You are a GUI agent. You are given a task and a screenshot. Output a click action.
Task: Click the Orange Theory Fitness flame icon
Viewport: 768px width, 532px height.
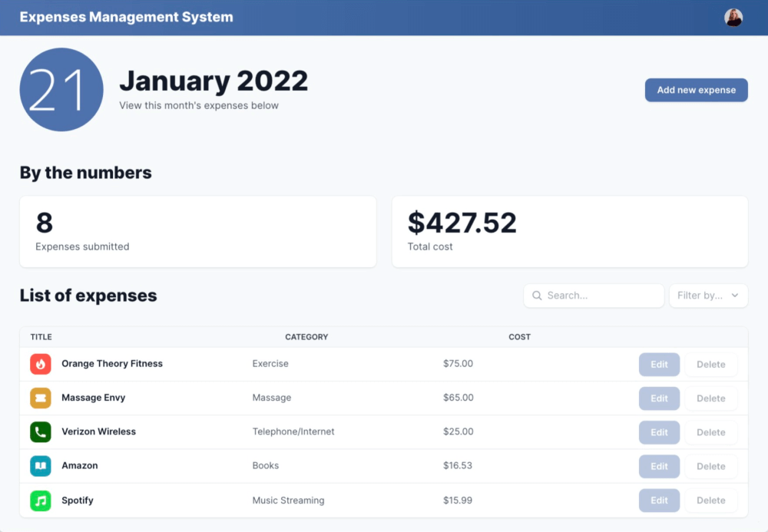[41, 364]
